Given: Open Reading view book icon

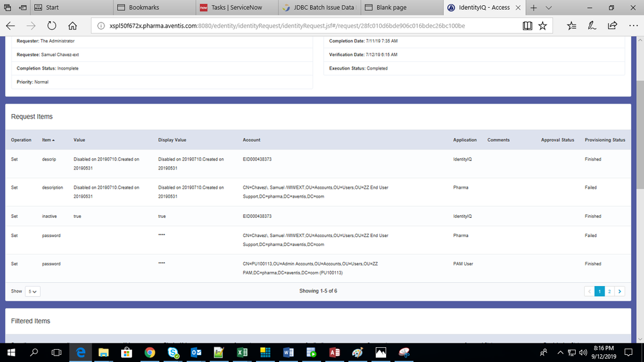Looking at the screenshot, I should pos(527,26).
